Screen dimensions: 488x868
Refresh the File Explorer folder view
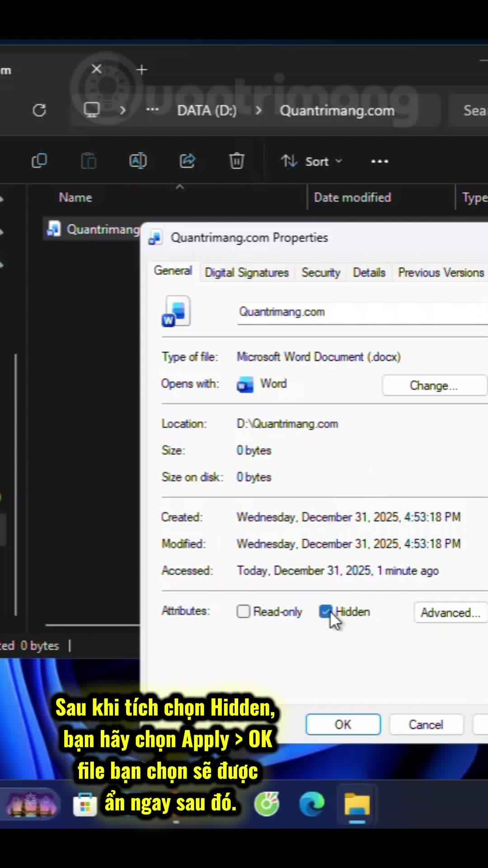point(39,110)
